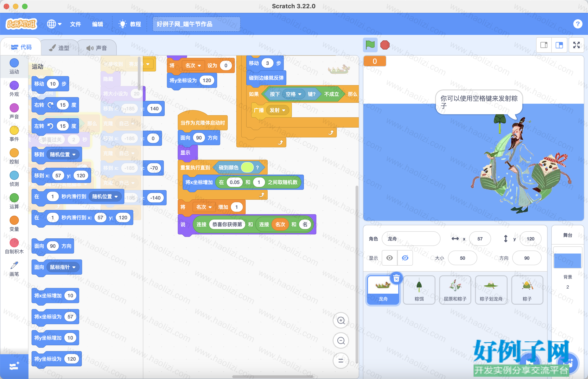Select the 屈原和粽子 sprite thumbnail
588x379 pixels.
click(x=455, y=290)
